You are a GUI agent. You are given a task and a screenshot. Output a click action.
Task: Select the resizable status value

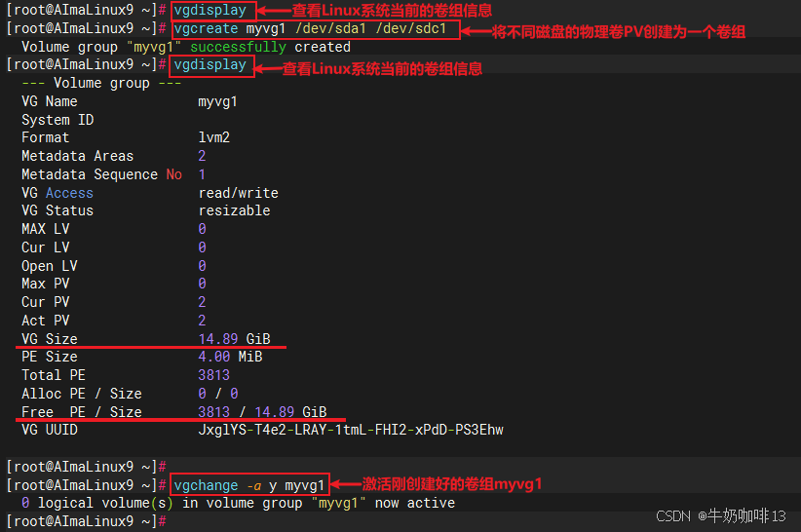(x=234, y=210)
